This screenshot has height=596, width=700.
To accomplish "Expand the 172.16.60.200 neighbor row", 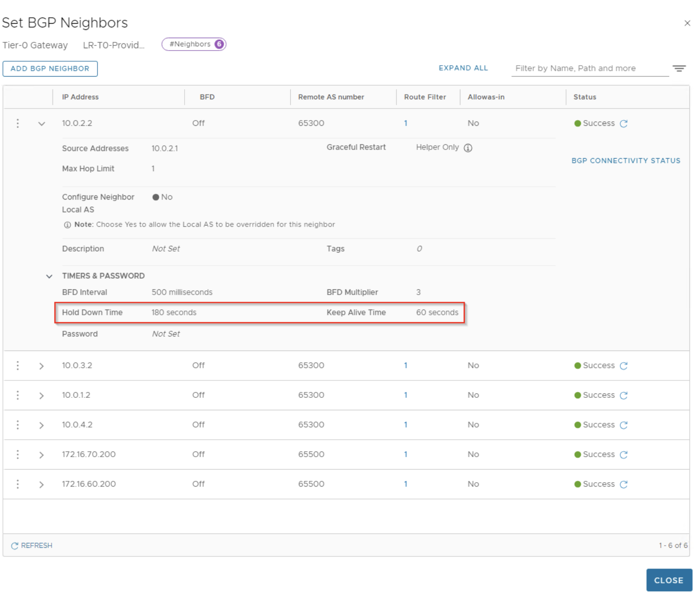I will (41, 485).
